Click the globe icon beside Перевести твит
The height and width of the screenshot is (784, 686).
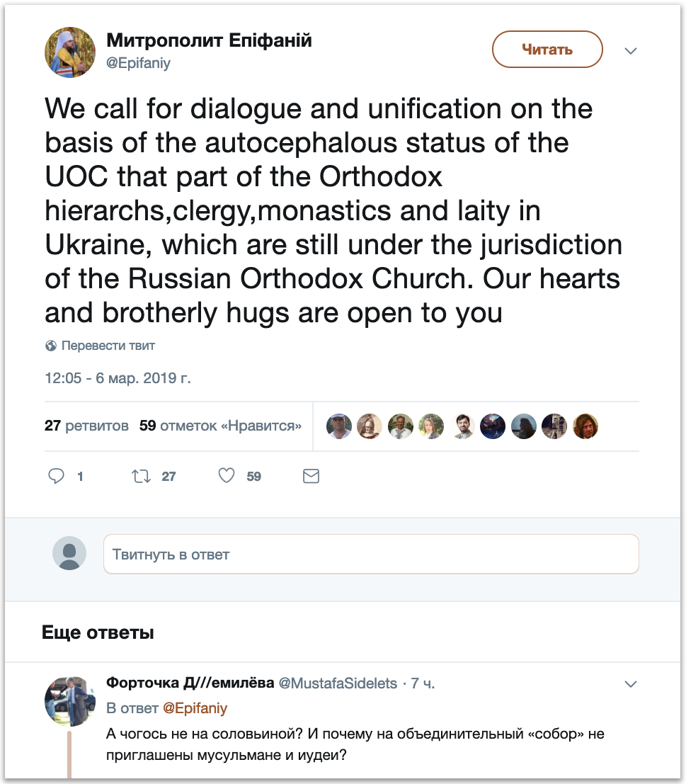[51, 346]
